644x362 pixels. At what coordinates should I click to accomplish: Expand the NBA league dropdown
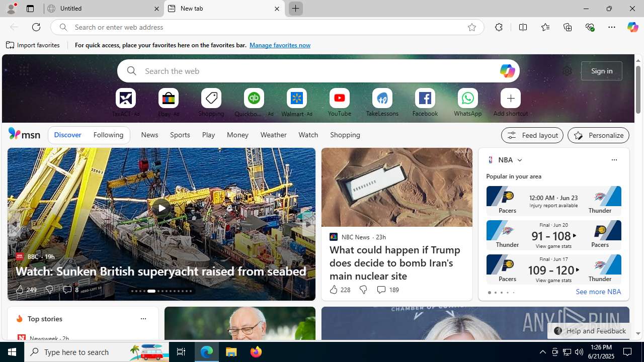(520, 160)
